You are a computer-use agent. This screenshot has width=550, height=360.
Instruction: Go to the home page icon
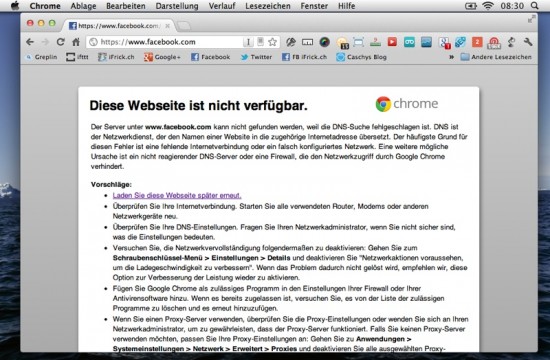pyautogui.click(x=76, y=42)
